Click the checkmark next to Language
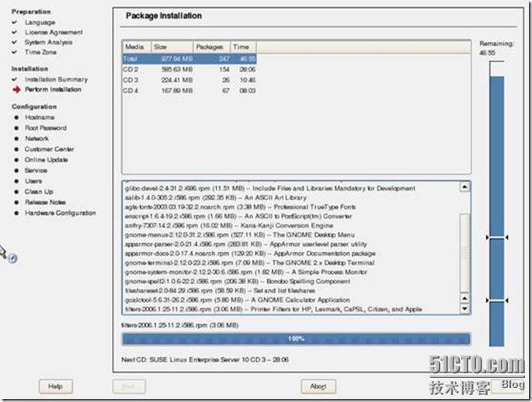Viewport: 532px width, 402px height. tap(15, 23)
